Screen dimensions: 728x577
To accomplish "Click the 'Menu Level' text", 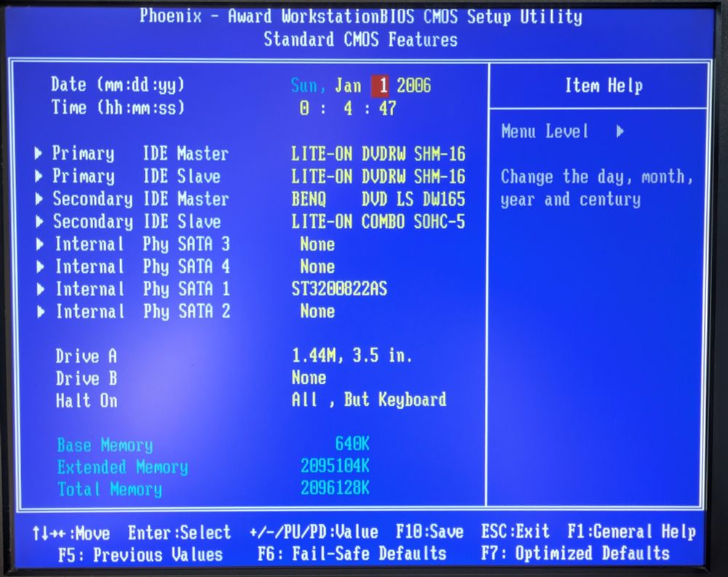I will point(545,132).
